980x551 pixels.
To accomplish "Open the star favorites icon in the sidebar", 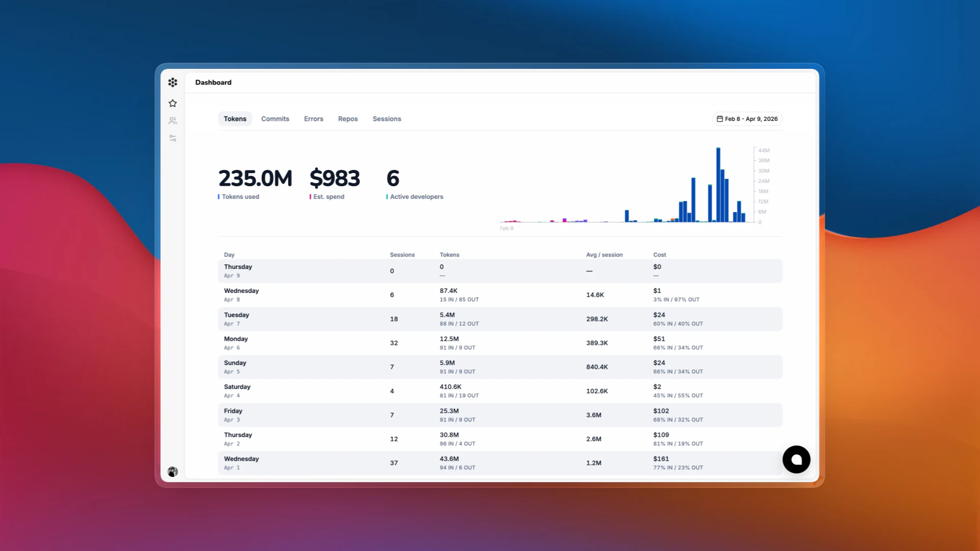I will click(x=173, y=103).
